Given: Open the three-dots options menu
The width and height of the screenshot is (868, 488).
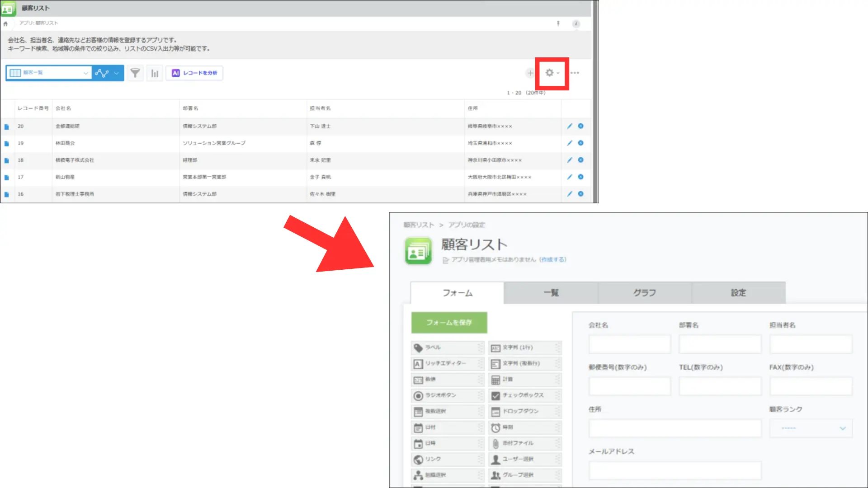Looking at the screenshot, I should 575,73.
